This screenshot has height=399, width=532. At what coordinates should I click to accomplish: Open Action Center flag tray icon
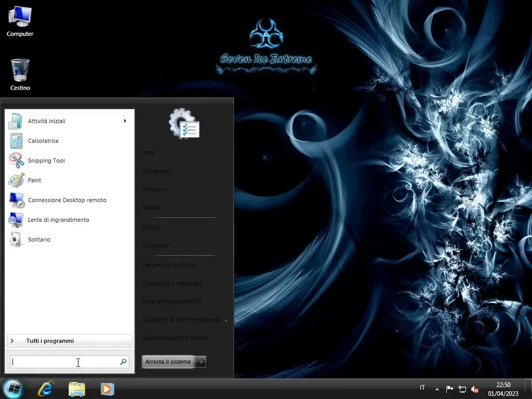pyautogui.click(x=449, y=389)
